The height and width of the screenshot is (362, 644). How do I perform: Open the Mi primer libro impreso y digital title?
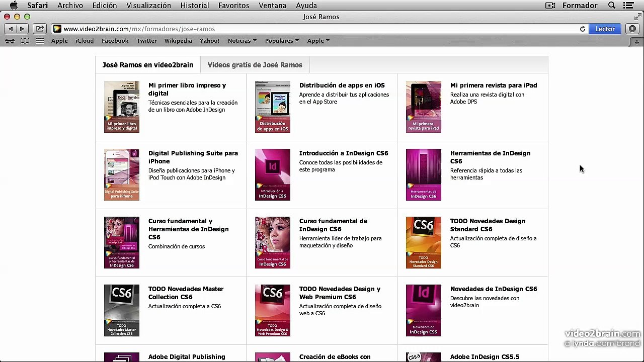click(187, 89)
